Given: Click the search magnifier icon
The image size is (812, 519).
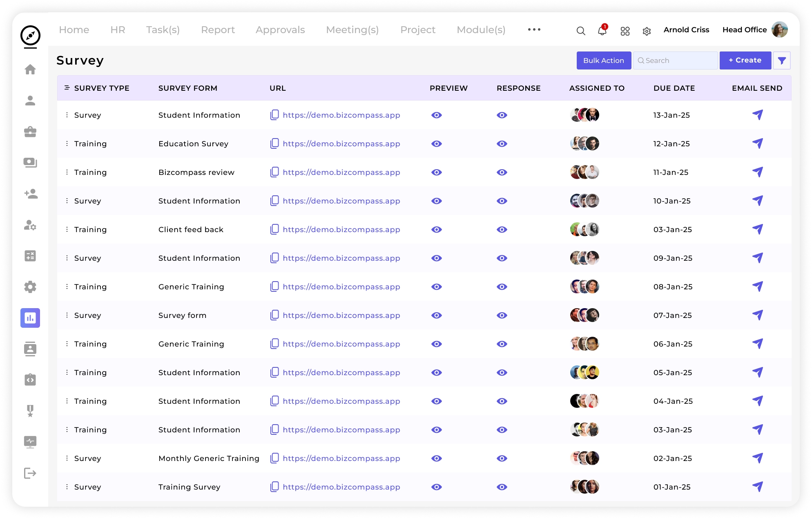Looking at the screenshot, I should (x=580, y=30).
